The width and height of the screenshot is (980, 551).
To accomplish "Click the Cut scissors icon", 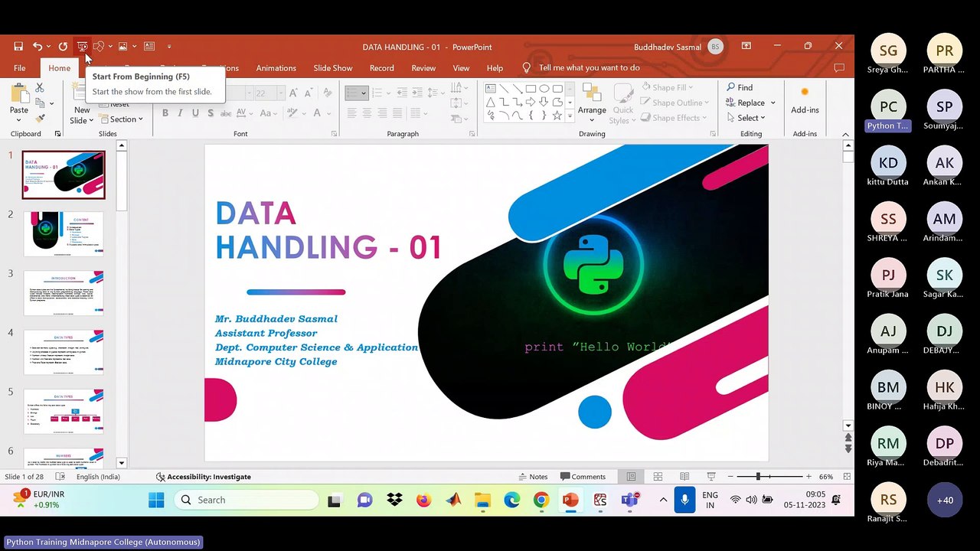I will [39, 88].
